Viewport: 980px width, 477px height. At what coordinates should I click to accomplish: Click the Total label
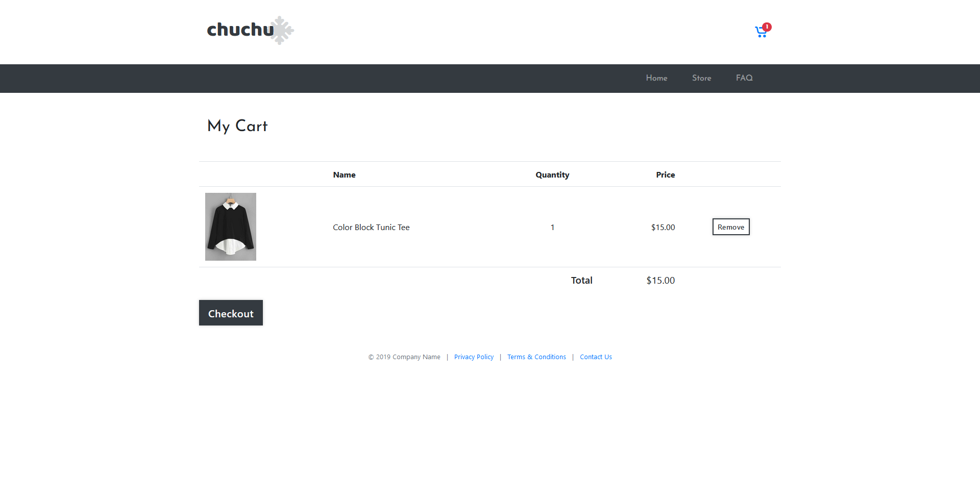(x=581, y=281)
